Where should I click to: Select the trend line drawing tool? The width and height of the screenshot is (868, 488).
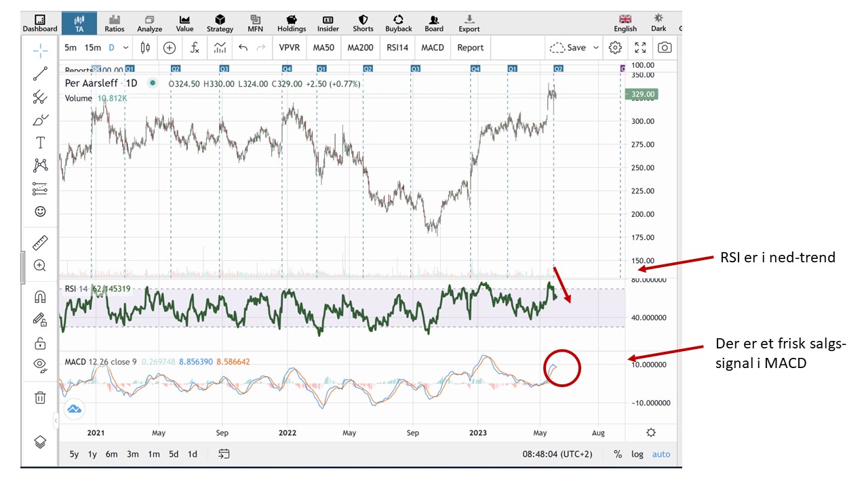tap(40, 74)
